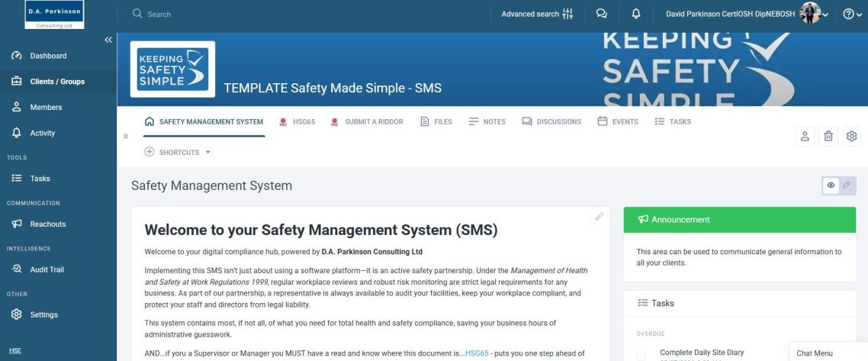The image size is (868, 361).
Task: Open Tasks under Tools in the sidebar
Action: tap(40, 179)
